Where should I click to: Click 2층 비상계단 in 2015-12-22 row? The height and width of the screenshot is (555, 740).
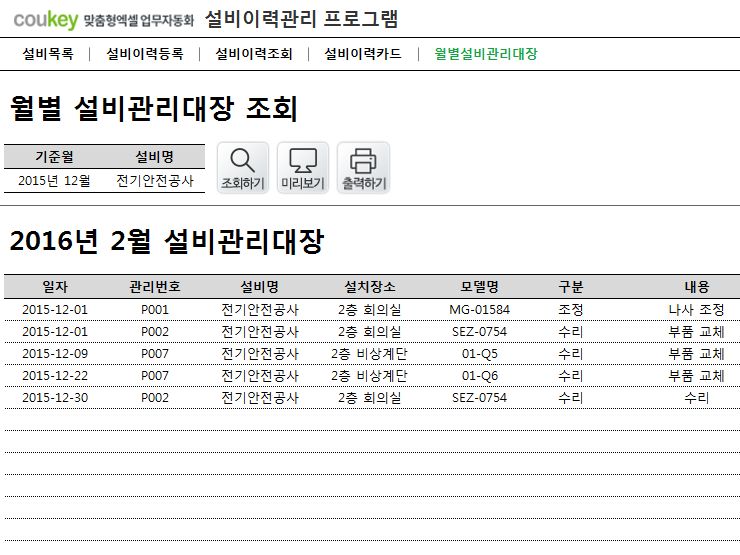[370, 376]
